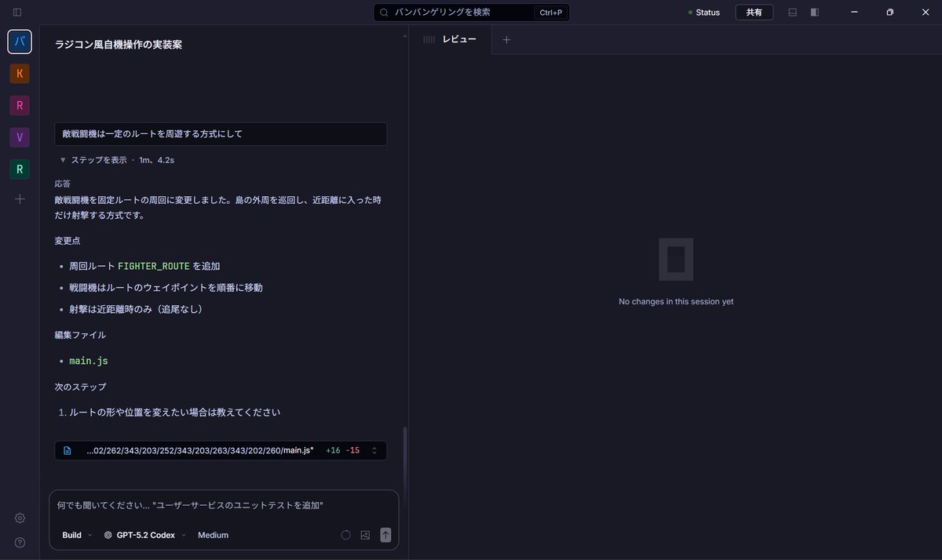
Task: Open the V session from the sidebar
Action: [19, 136]
